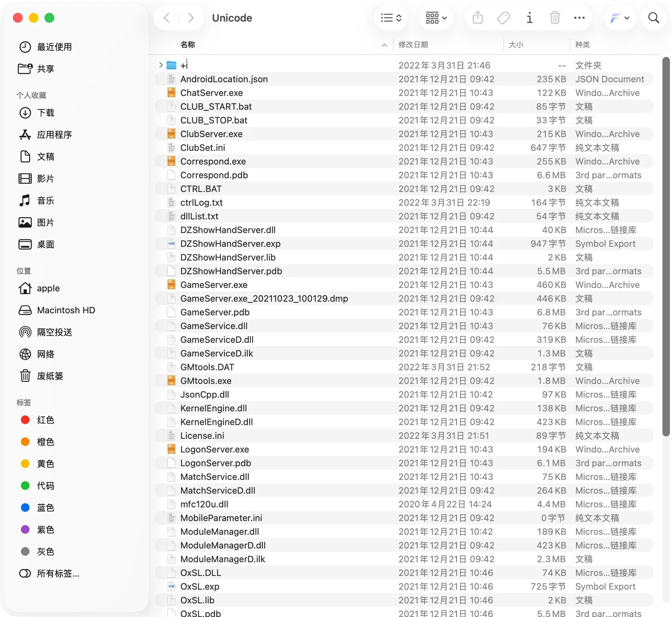
Task: Select the 红色 red tag
Action: (37, 420)
